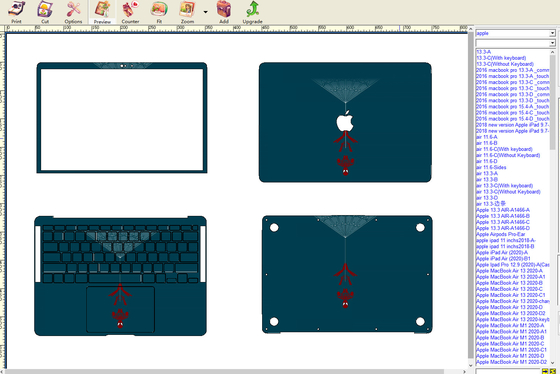Viewport: 560px width, 374px height.
Task: Open the Counter toolbar icon
Action: pyautogui.click(x=130, y=12)
